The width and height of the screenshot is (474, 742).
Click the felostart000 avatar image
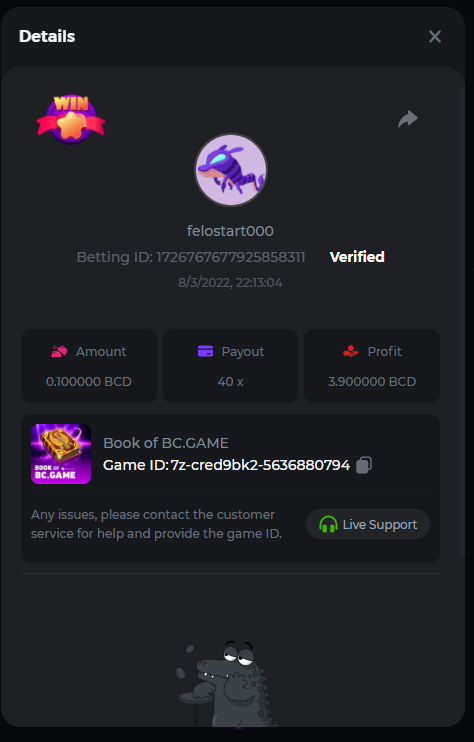coord(231,170)
